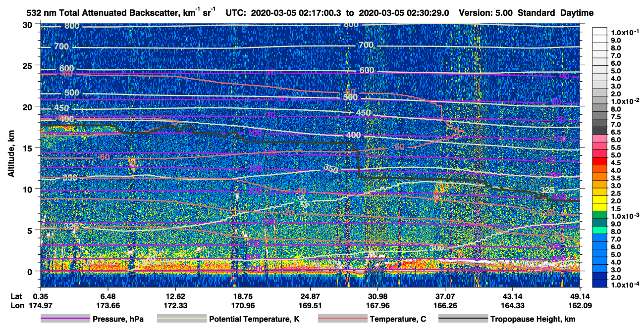Click the Pressure, hPa magenta legend line
Screen dimensions: 644x330
65,319
